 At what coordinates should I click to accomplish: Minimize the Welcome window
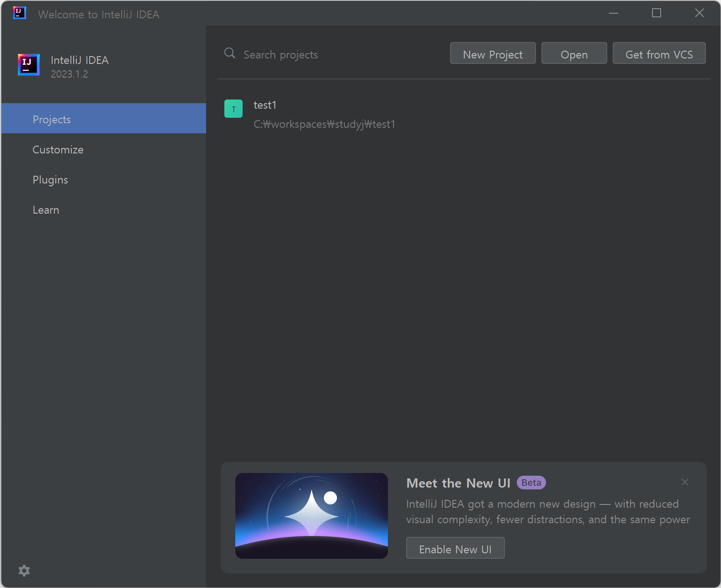(614, 13)
